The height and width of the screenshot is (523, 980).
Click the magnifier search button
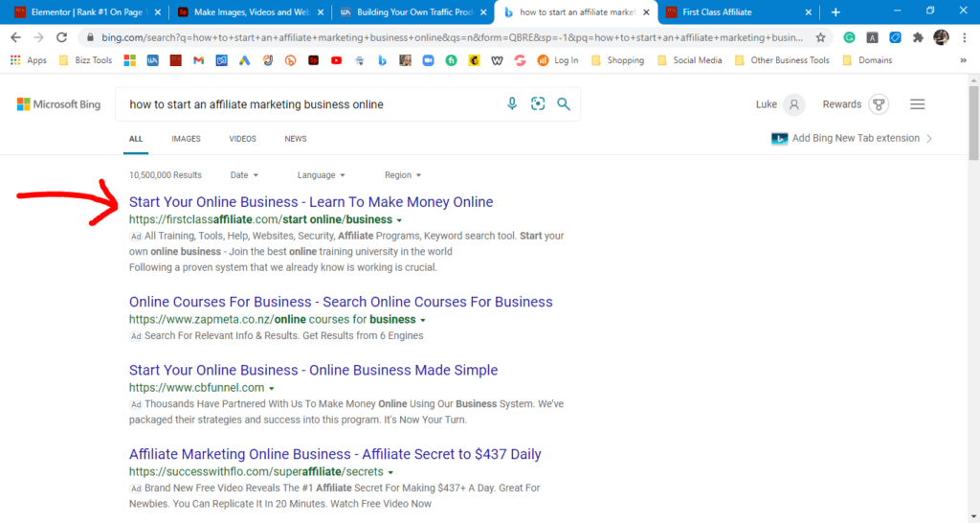pos(563,103)
